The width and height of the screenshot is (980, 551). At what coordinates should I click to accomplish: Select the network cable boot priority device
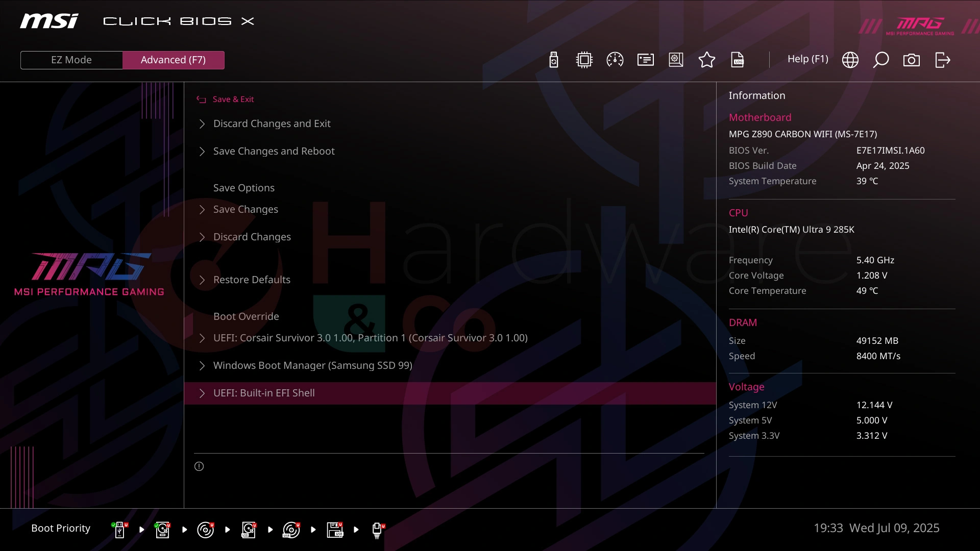point(378,530)
